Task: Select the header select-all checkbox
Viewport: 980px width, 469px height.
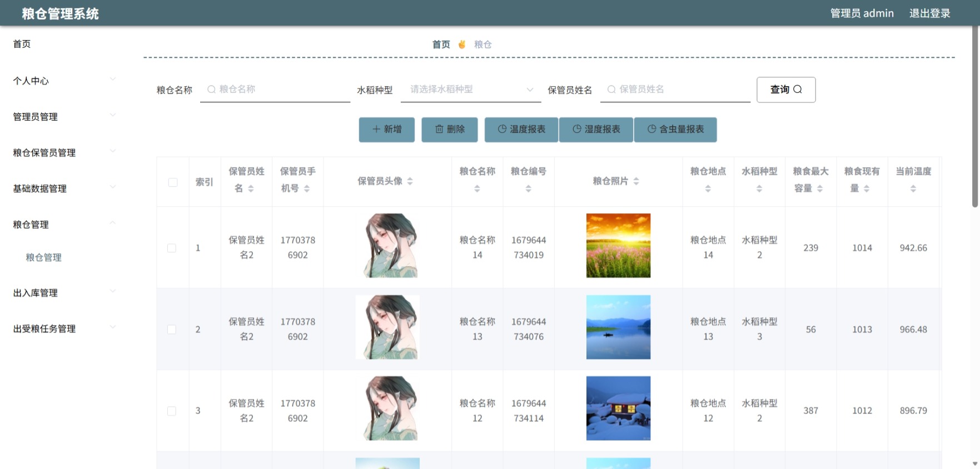Action: pyautogui.click(x=173, y=182)
